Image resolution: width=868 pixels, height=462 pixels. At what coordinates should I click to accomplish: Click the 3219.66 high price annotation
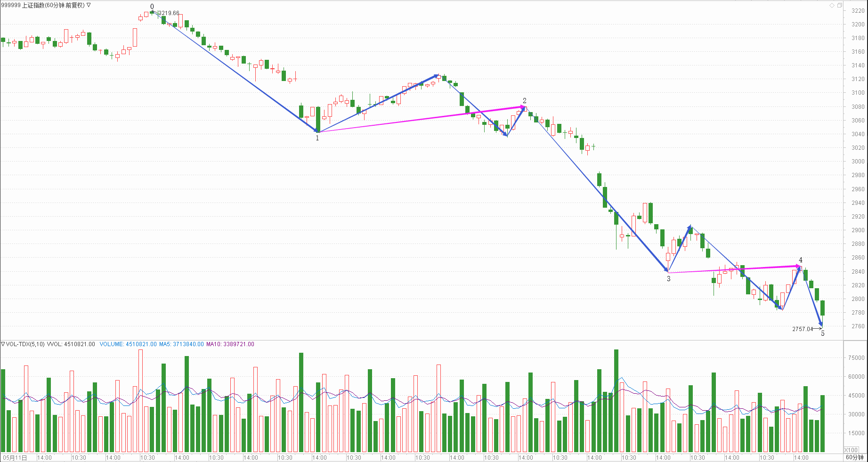coord(169,13)
